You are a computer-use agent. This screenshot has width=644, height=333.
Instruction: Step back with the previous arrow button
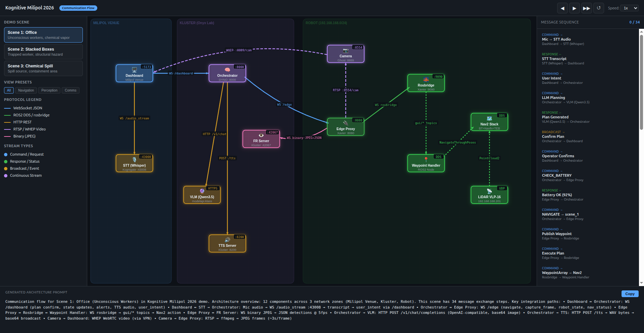point(562,8)
